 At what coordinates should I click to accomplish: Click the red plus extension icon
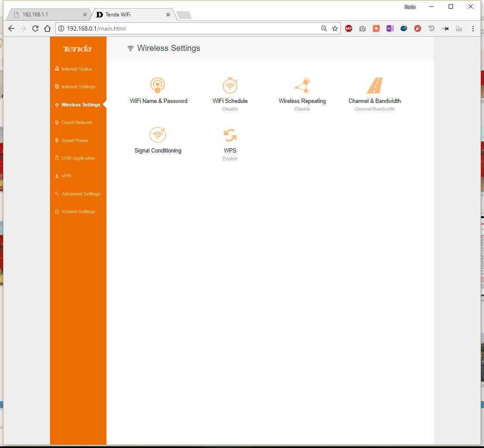[376, 28]
